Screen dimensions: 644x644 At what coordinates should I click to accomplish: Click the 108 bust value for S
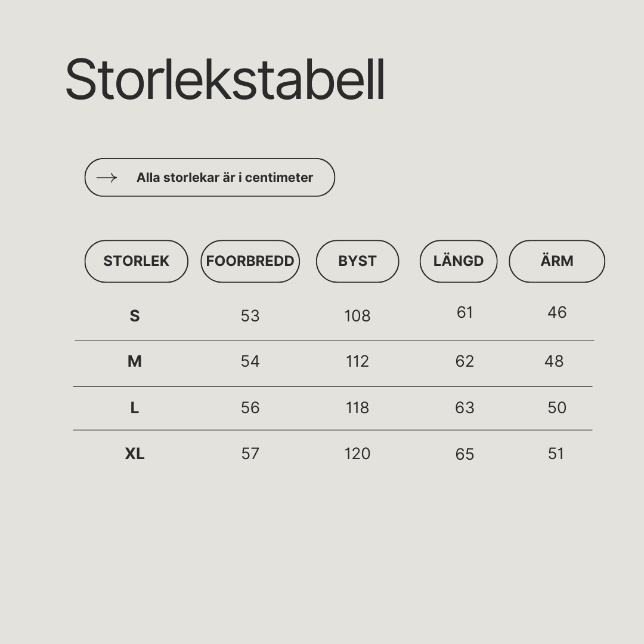pos(357,316)
